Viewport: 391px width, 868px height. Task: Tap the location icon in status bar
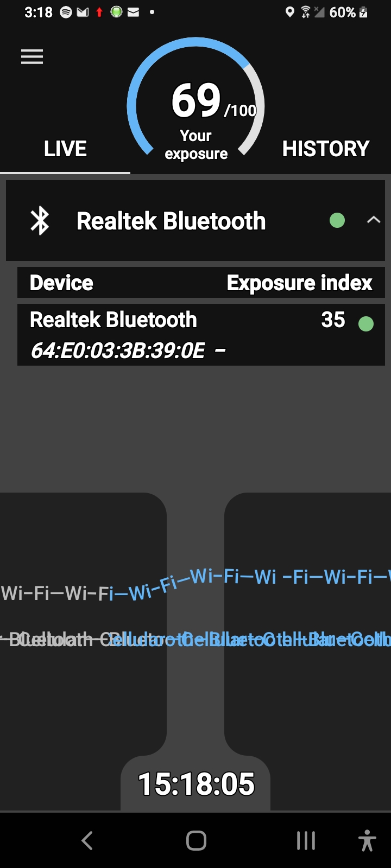[x=290, y=12]
